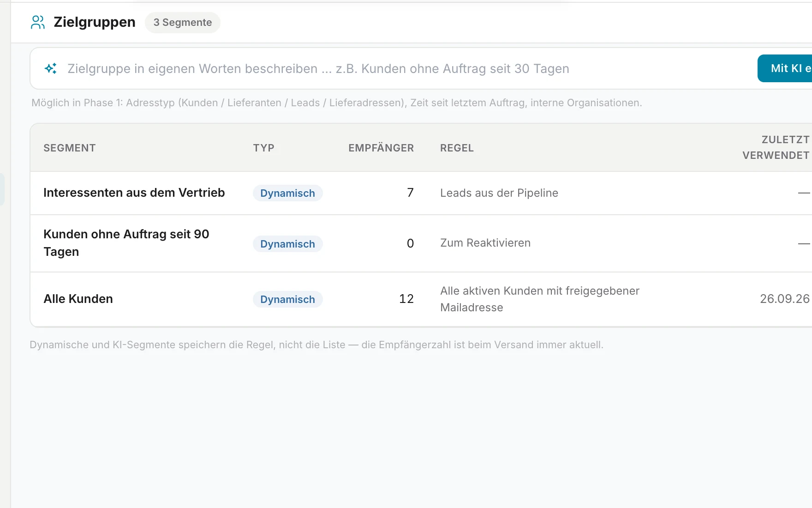Click the Zielgruppen heading

(95, 22)
